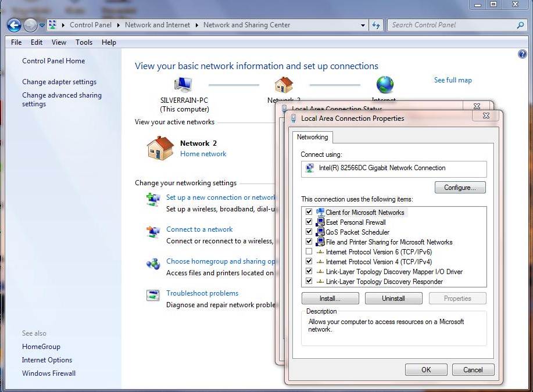The height and width of the screenshot is (392, 533).
Task: Uncheck Eset Personal Firewall
Action: [309, 222]
